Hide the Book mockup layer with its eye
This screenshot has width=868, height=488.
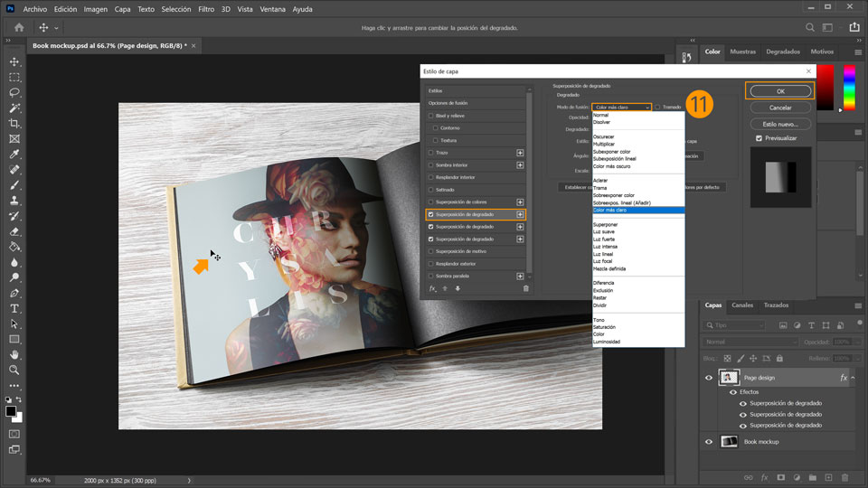pyautogui.click(x=709, y=442)
